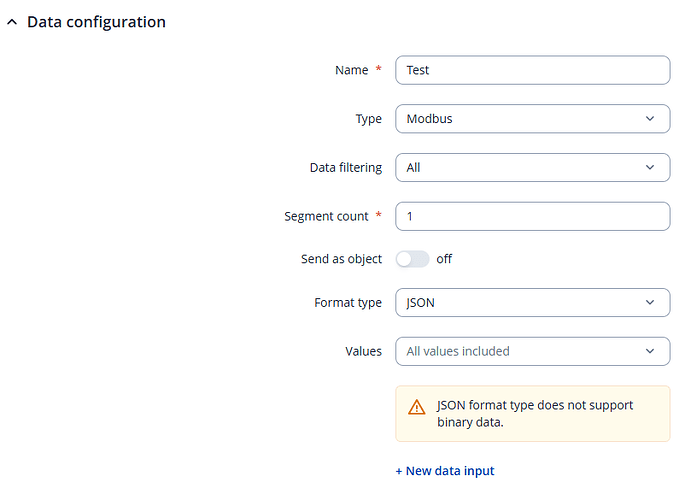
Task: Toggle the Send as object switch
Action: [x=413, y=259]
